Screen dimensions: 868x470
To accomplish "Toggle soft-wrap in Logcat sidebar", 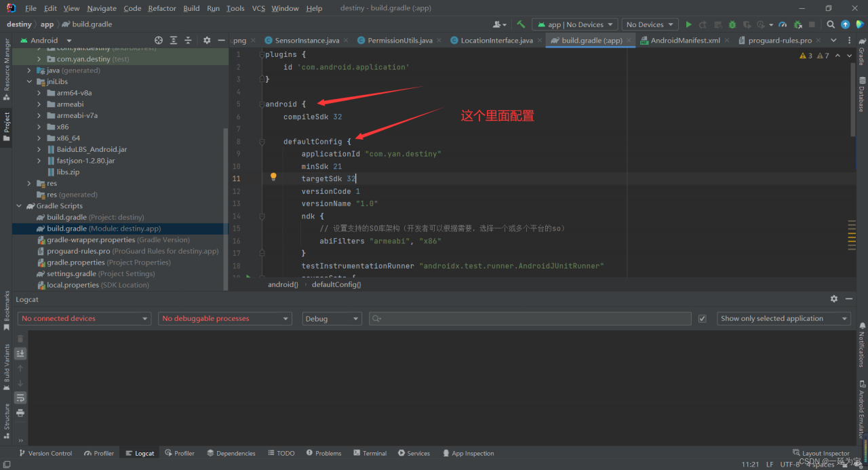I will click(20, 397).
